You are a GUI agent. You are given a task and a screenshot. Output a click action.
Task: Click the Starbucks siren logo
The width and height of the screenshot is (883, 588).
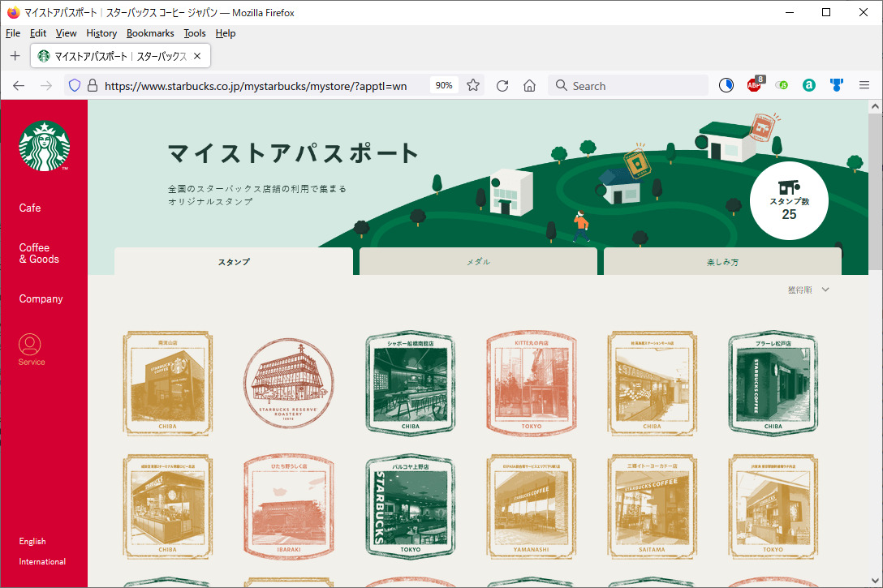44,146
